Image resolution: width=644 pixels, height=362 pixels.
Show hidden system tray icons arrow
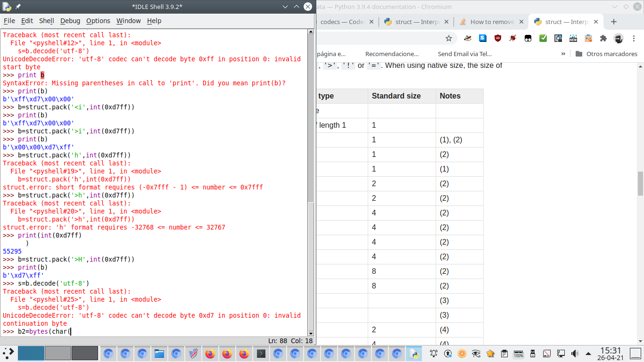coord(589,353)
